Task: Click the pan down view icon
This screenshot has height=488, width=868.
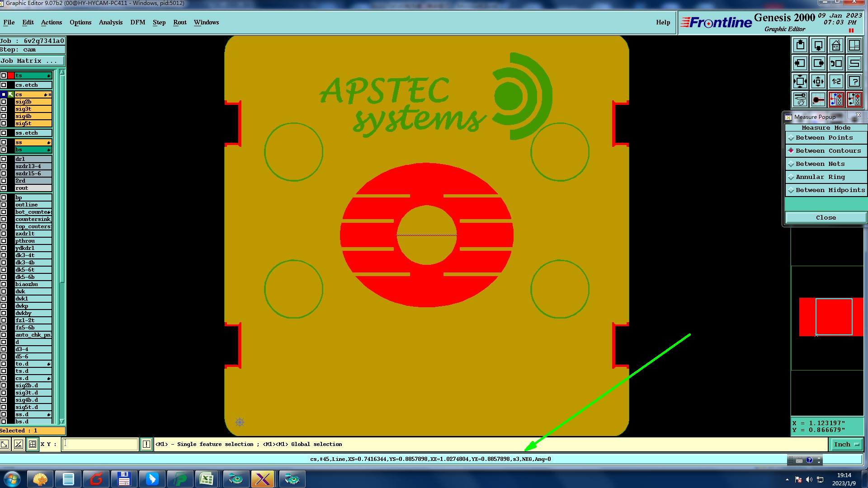Action: coord(818,45)
